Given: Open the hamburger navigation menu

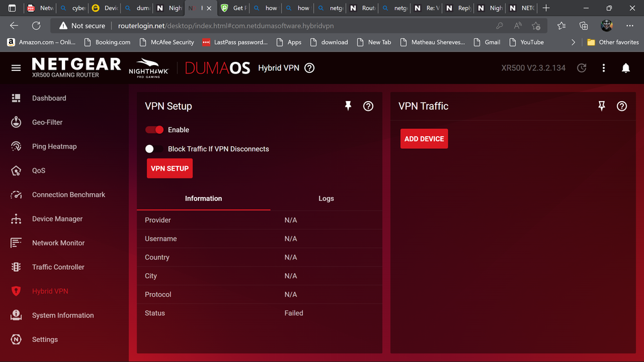Looking at the screenshot, I should (x=16, y=68).
